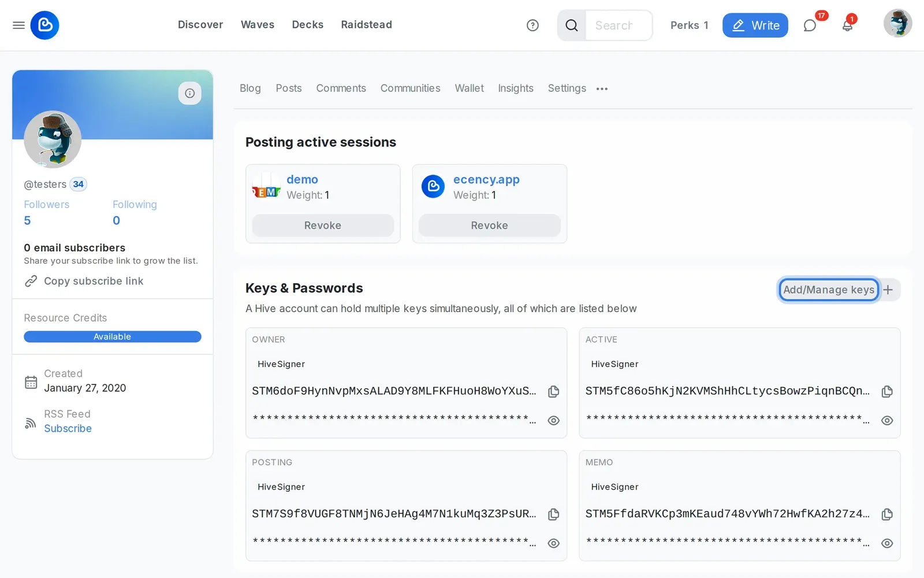924x578 pixels.
Task: Open the ecency.app account link
Action: [x=486, y=179]
